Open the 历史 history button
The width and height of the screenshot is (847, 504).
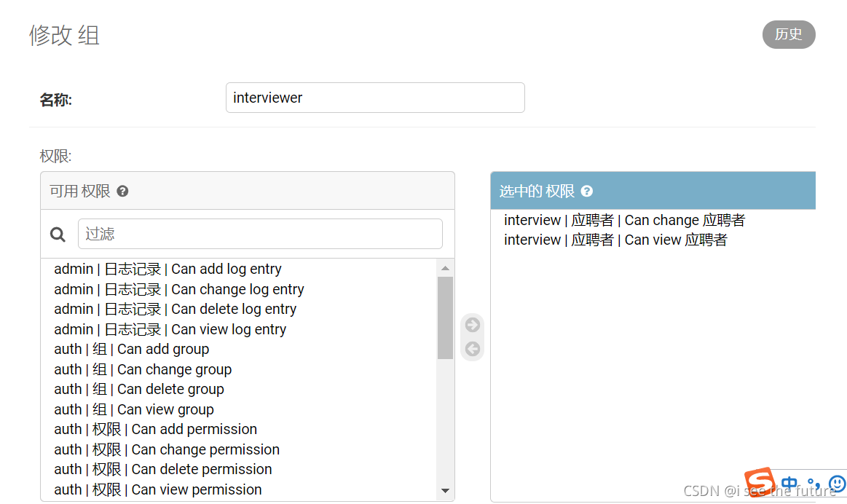[789, 34]
